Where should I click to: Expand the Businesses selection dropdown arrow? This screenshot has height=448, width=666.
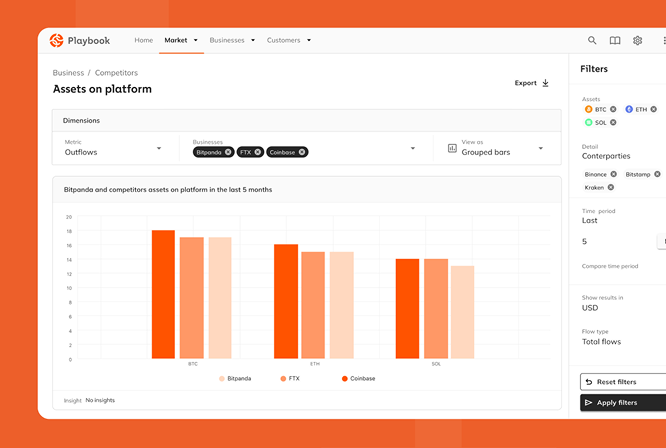click(x=412, y=148)
